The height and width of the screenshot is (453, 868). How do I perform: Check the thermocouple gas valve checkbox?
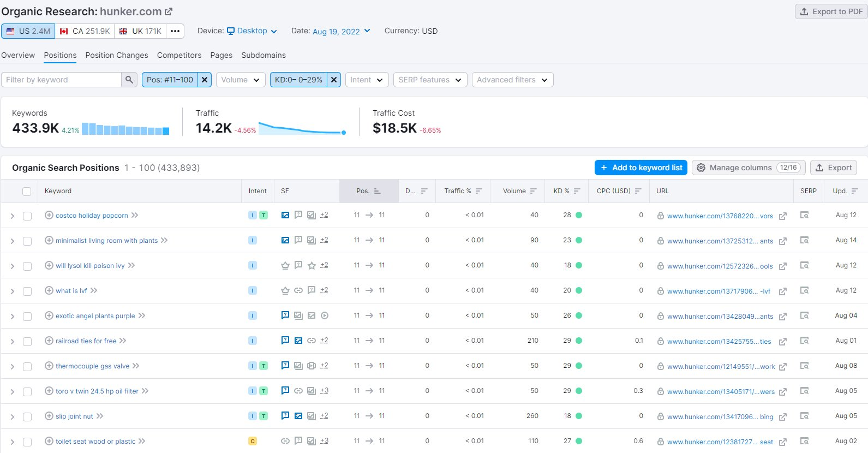tap(27, 367)
